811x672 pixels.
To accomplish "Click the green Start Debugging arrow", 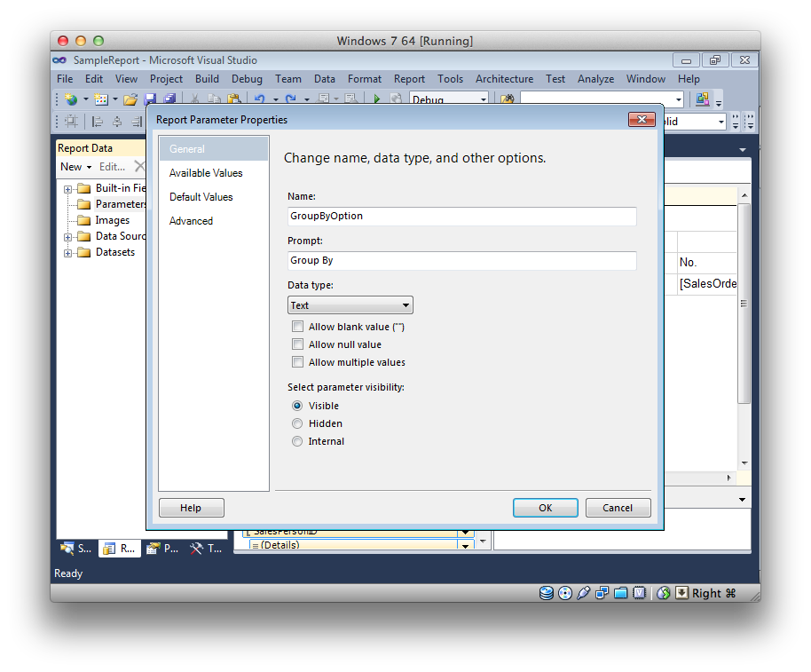I will click(376, 99).
